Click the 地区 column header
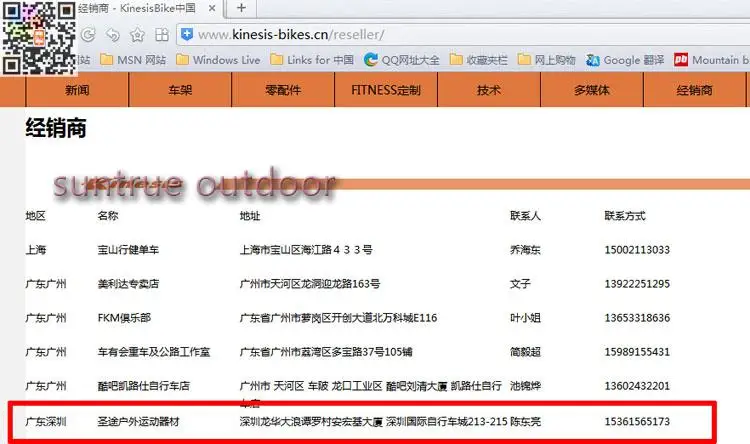The height and width of the screenshot is (444, 750). click(x=36, y=216)
